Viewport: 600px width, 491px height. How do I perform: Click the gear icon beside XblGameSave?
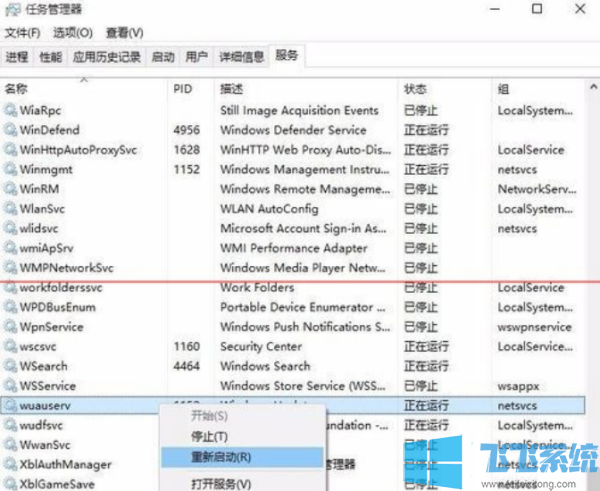pyautogui.click(x=10, y=484)
